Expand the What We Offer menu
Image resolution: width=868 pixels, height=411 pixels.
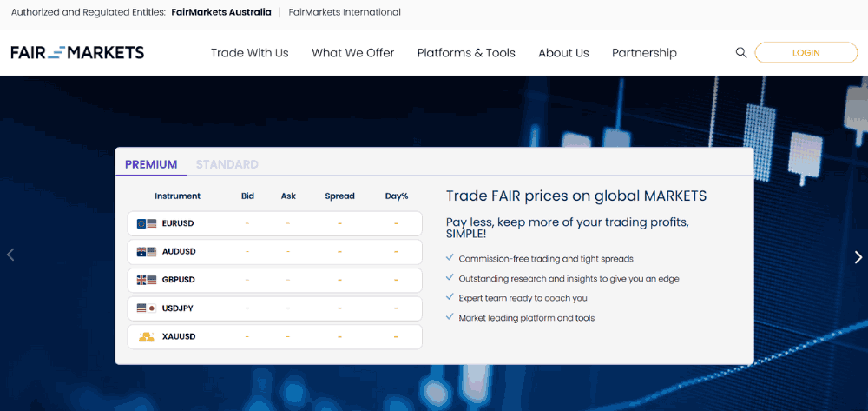point(352,53)
